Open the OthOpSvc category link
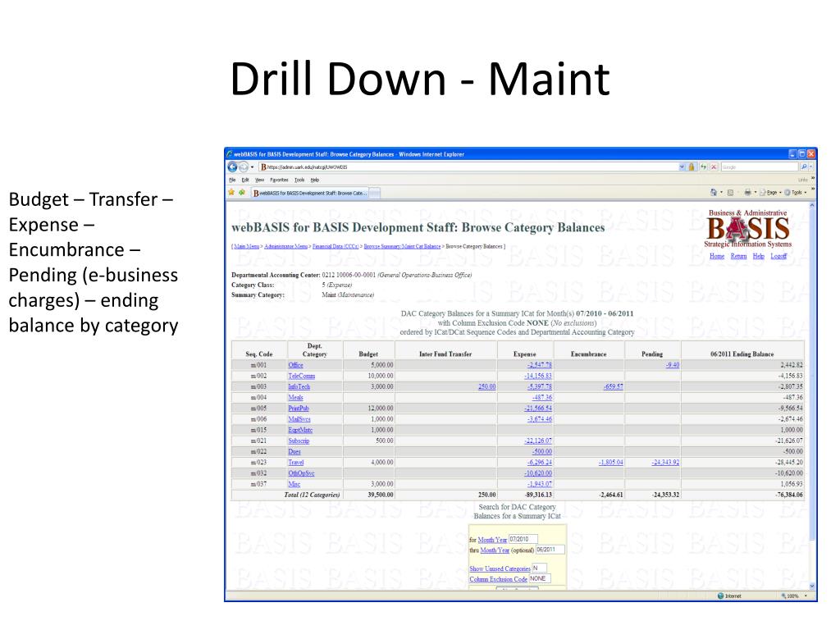Image resolution: width=840 pixels, height=630 pixels. point(301,473)
